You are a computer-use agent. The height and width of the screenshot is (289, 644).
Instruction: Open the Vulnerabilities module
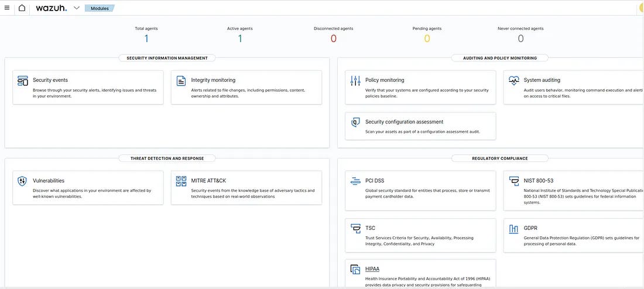point(88,188)
